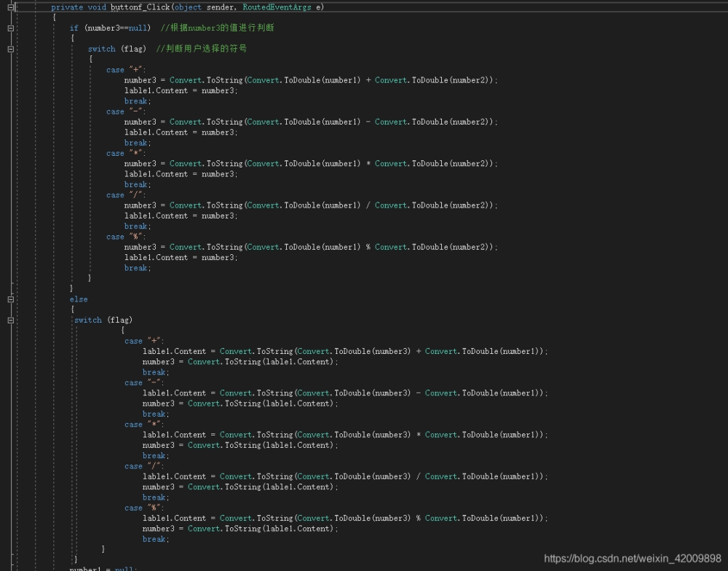Image resolution: width=728 pixels, height=571 pixels.
Task: Click case "-" in the else block
Action: point(144,383)
